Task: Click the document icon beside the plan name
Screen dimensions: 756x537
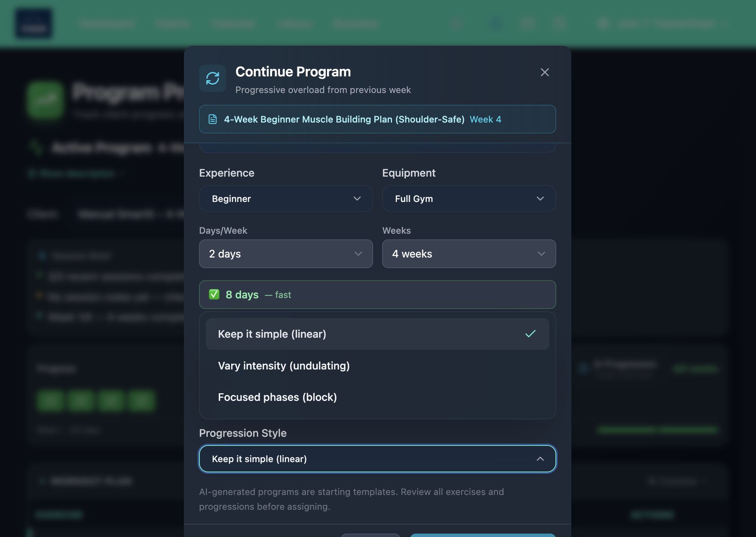Action: [212, 119]
